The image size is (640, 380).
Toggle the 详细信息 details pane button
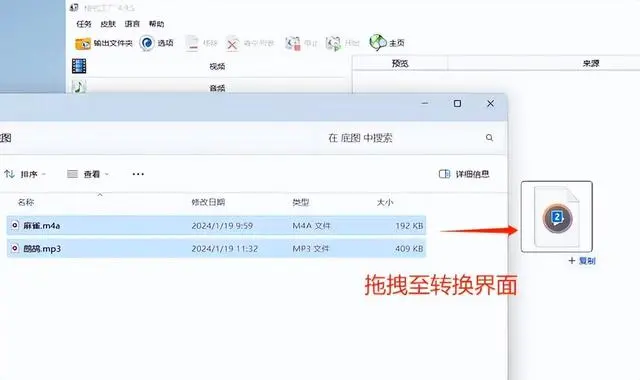[464, 174]
